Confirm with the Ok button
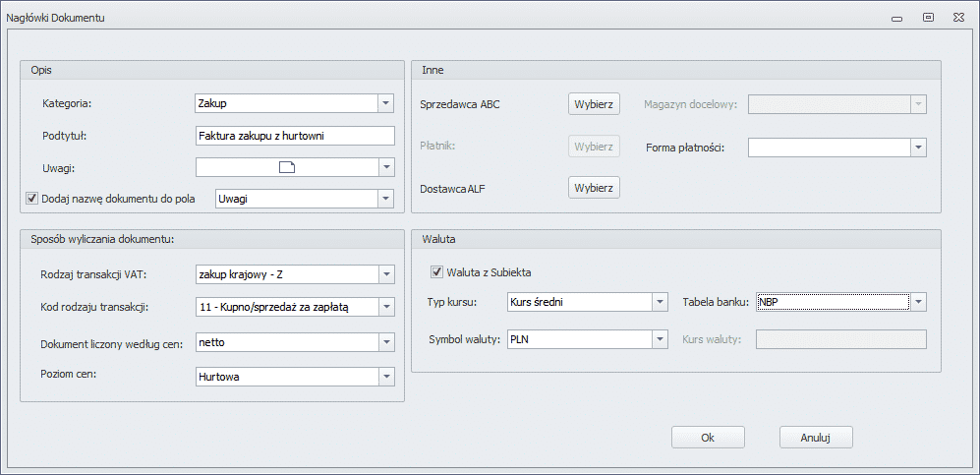Viewport: 980px width, 475px height. [x=708, y=438]
